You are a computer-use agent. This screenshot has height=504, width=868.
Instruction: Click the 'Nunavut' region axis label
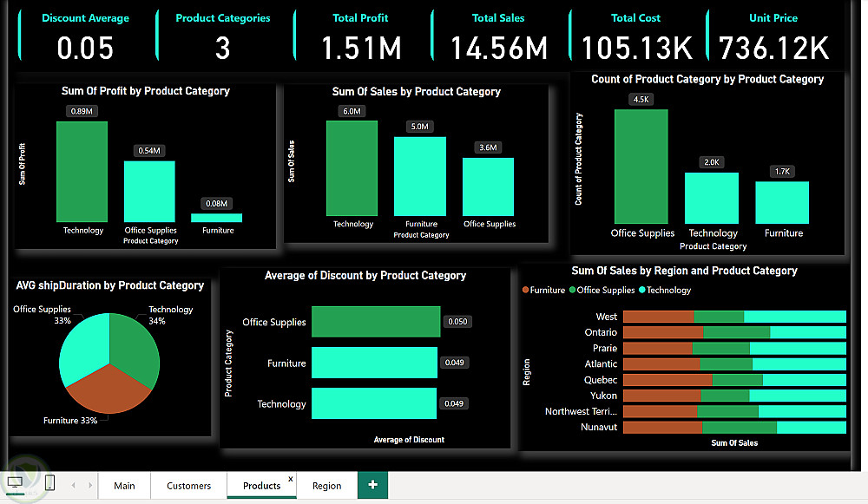click(x=598, y=427)
